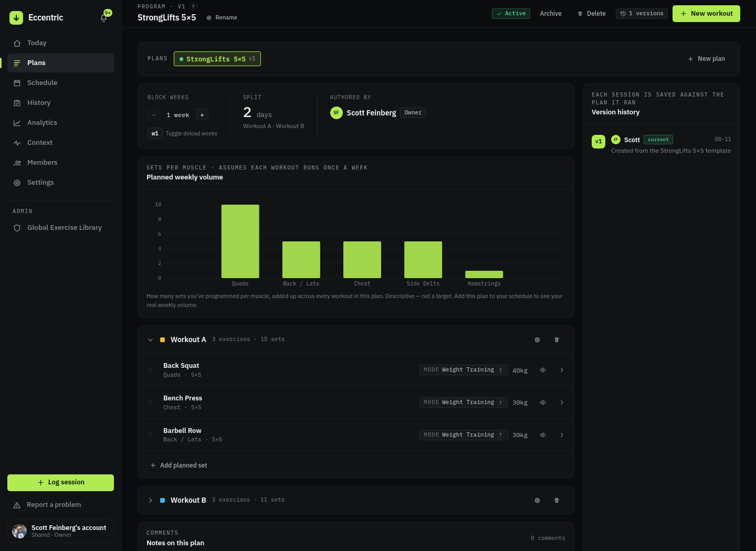
Task: Click the mode help icon for Back Squat
Action: point(500,370)
